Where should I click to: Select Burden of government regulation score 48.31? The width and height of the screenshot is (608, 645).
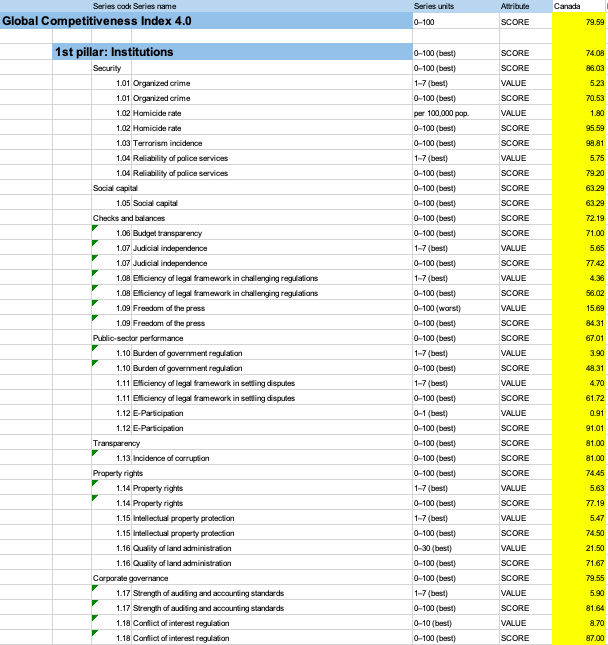(579, 368)
